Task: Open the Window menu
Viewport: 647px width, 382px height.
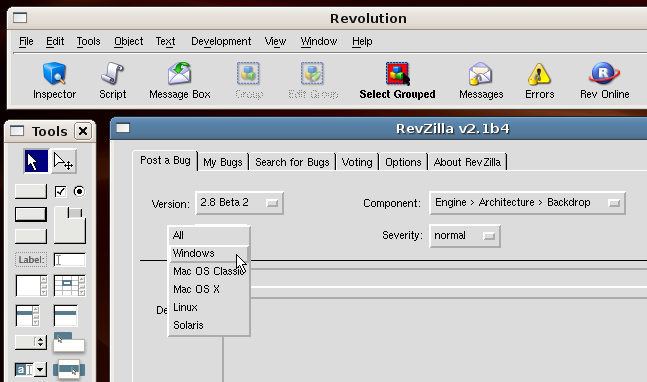Action: (319, 41)
